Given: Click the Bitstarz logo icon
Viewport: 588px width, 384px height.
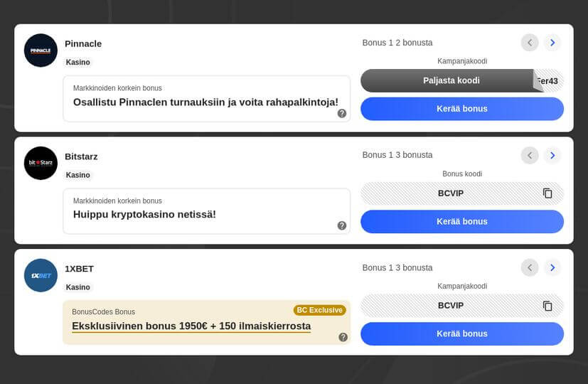Looking at the screenshot, I should 41,163.
